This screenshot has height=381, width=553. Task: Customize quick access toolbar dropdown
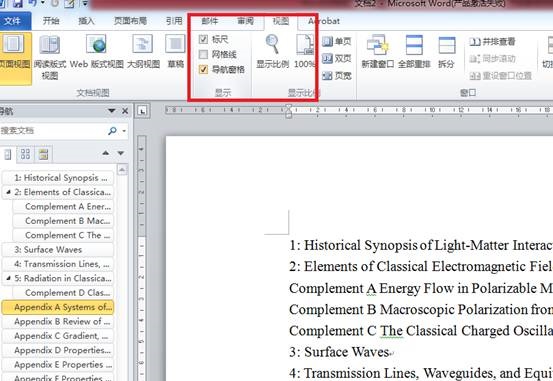[x=85, y=4]
